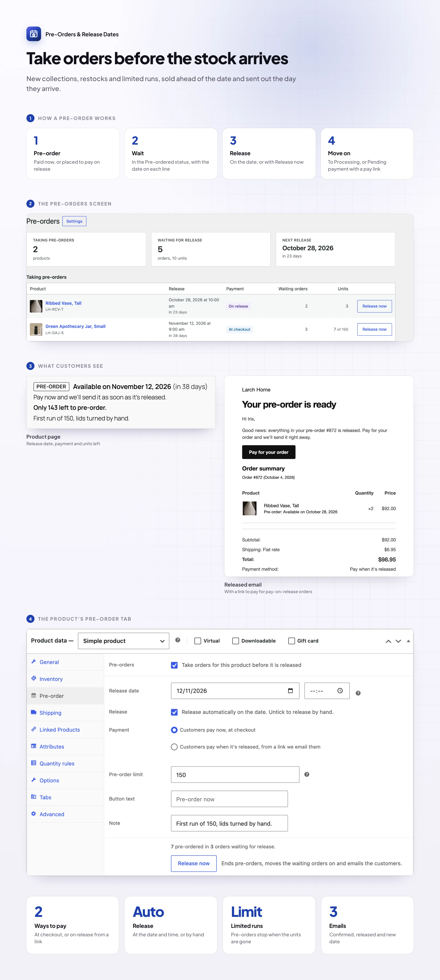The width and height of the screenshot is (440, 980).
Task: Open Green Apothecary Jar, Small product link
Action: [x=75, y=326]
